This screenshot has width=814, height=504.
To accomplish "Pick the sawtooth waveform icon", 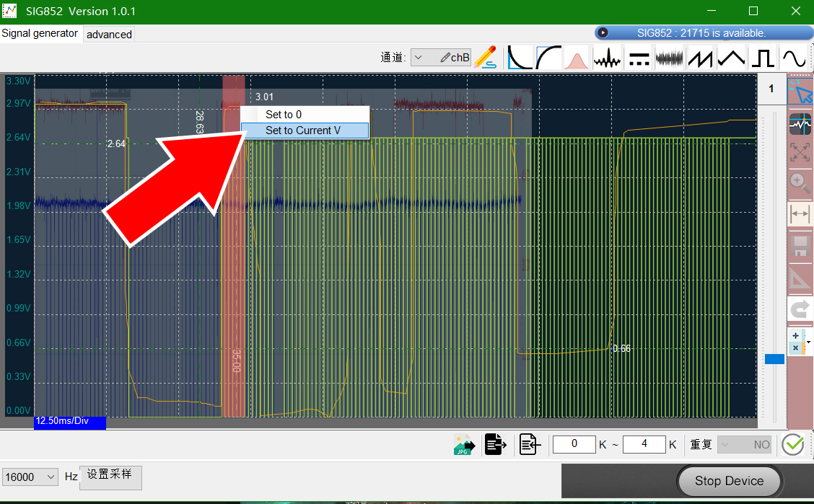I will click(x=700, y=58).
